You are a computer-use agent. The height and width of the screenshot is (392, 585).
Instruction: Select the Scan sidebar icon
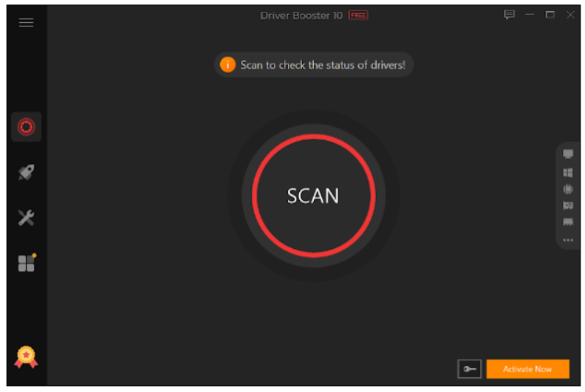(26, 127)
